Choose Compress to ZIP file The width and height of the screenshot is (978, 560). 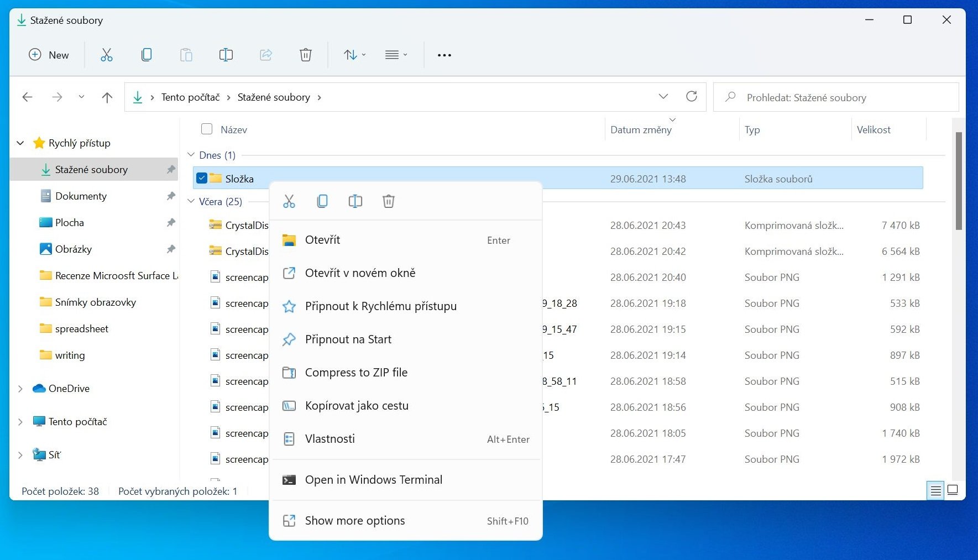pyautogui.click(x=405, y=373)
